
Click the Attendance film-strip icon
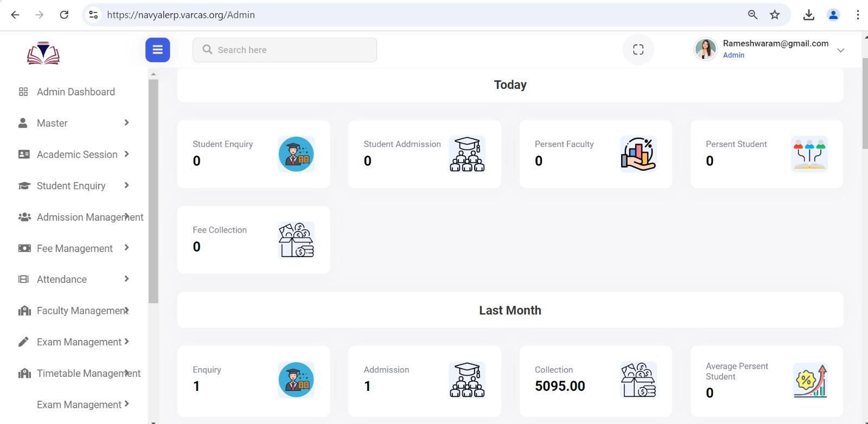coord(23,279)
